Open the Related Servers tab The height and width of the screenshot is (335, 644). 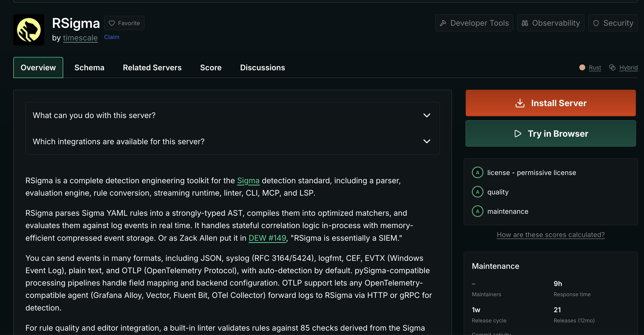152,68
